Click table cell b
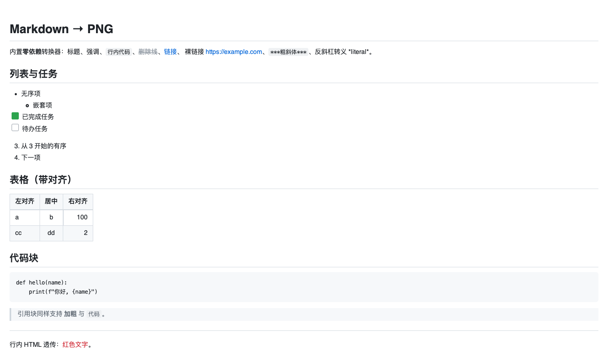 (x=51, y=217)
